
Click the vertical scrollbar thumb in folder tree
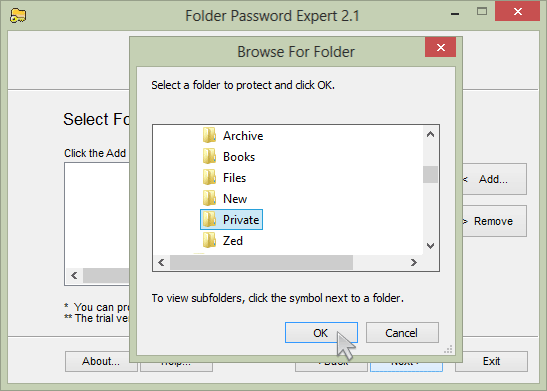tap(430, 174)
